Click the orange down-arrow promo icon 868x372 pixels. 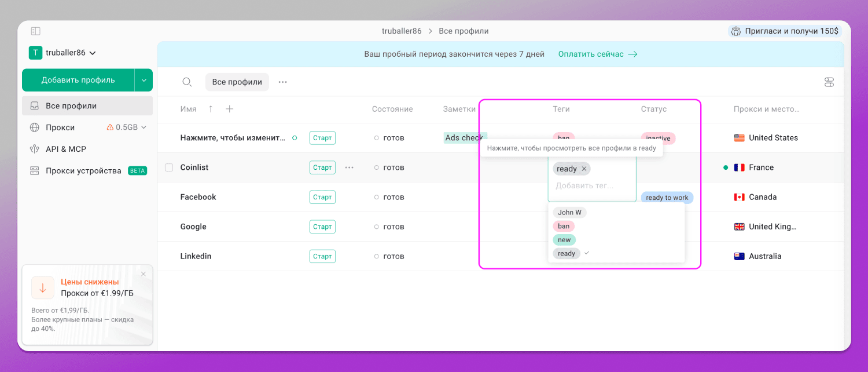pyautogui.click(x=43, y=288)
